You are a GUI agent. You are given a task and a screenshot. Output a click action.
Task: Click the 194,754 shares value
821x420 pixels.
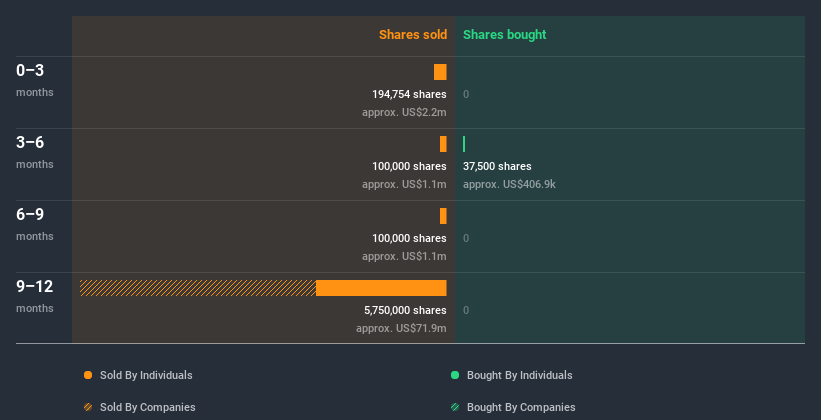[x=409, y=94]
